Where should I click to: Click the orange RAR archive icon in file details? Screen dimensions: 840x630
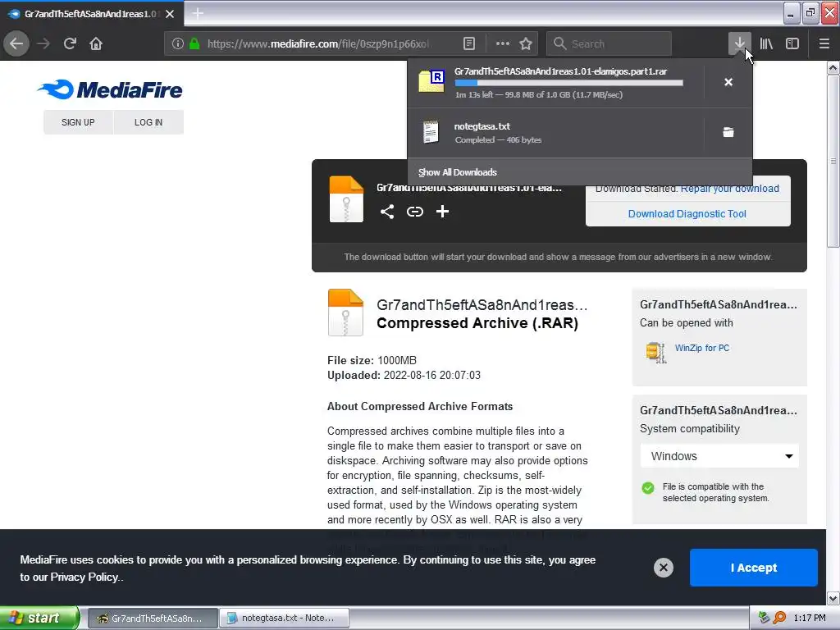coord(345,313)
